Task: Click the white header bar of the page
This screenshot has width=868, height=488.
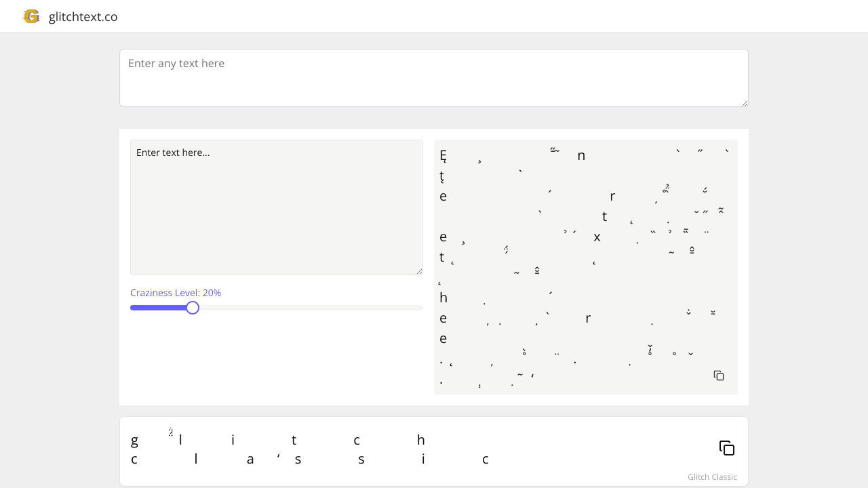Action: (434, 16)
